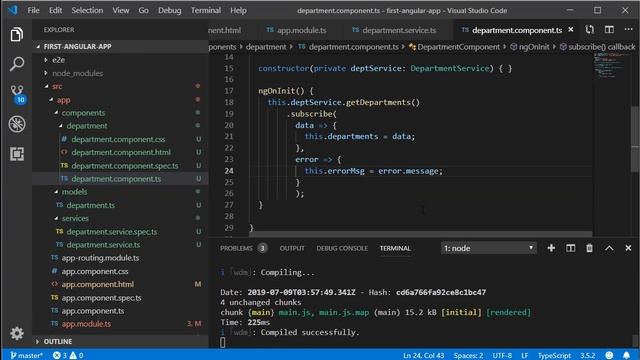Open department.component.html file
This screenshot has height=360, width=640.
(121, 152)
